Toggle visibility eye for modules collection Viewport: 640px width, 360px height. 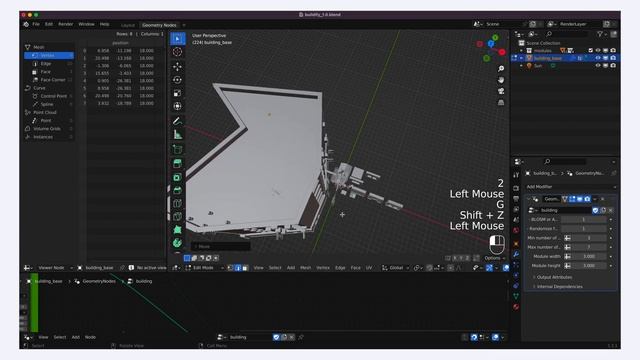click(x=598, y=51)
